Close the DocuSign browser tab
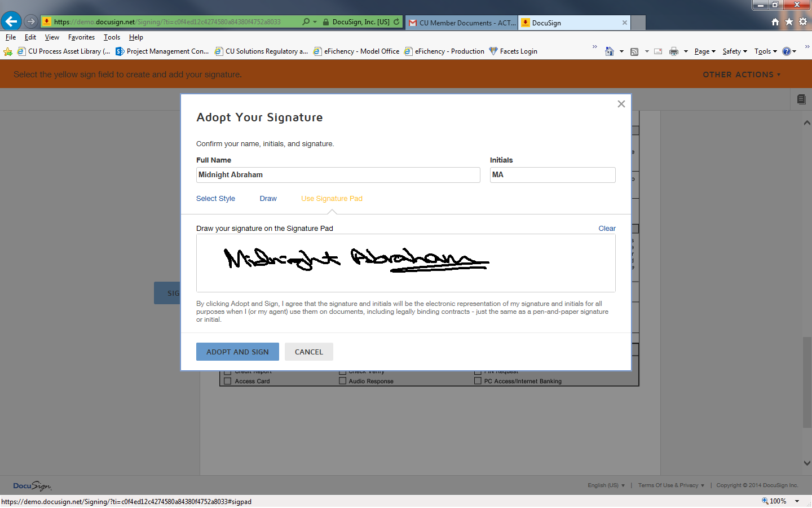 coord(625,23)
